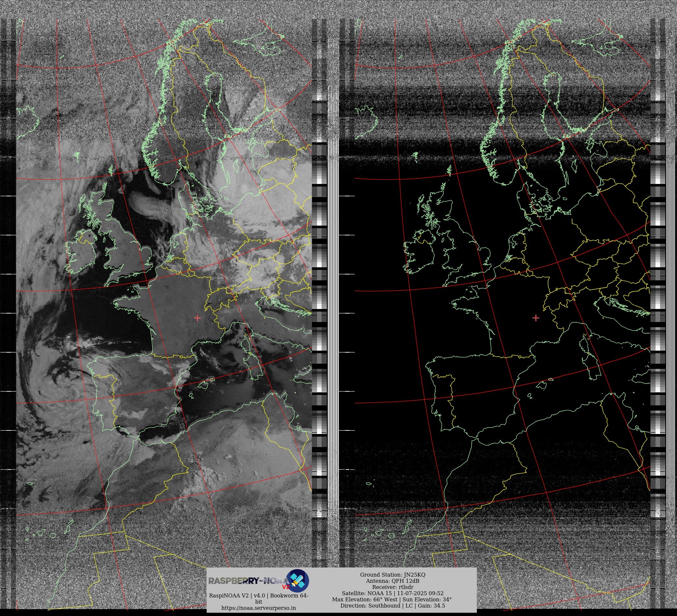The height and width of the screenshot is (616, 677).
Task: Click inside Portugal outline in the right image
Action: [x=443, y=403]
